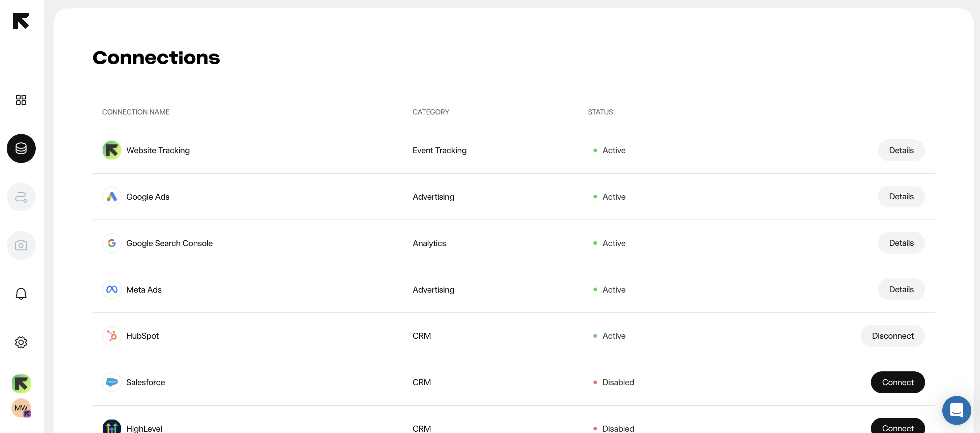Click HighLevel CRM category cell
The width and height of the screenshot is (980, 433).
click(x=422, y=428)
